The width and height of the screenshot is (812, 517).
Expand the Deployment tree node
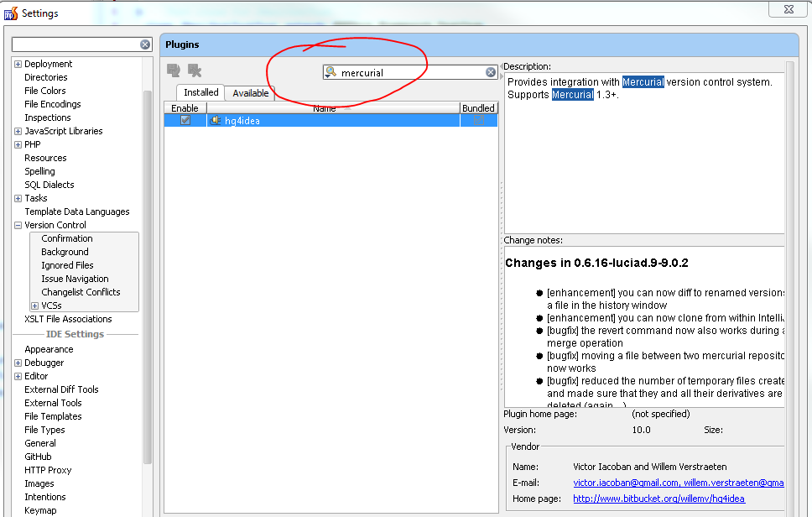tap(18, 65)
